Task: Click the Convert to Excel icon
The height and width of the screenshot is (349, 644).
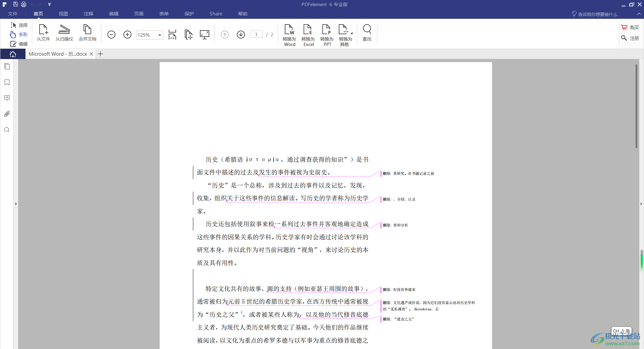Action: [308, 35]
